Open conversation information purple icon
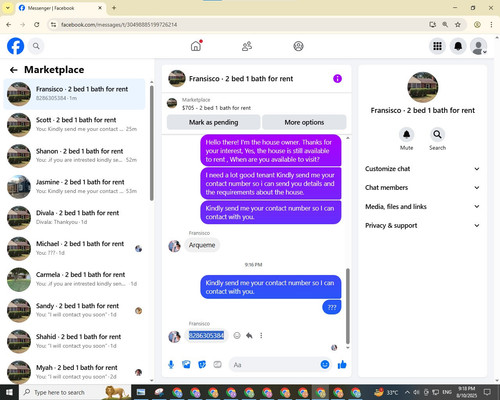Viewport: 500px width, 400px height. point(337,79)
